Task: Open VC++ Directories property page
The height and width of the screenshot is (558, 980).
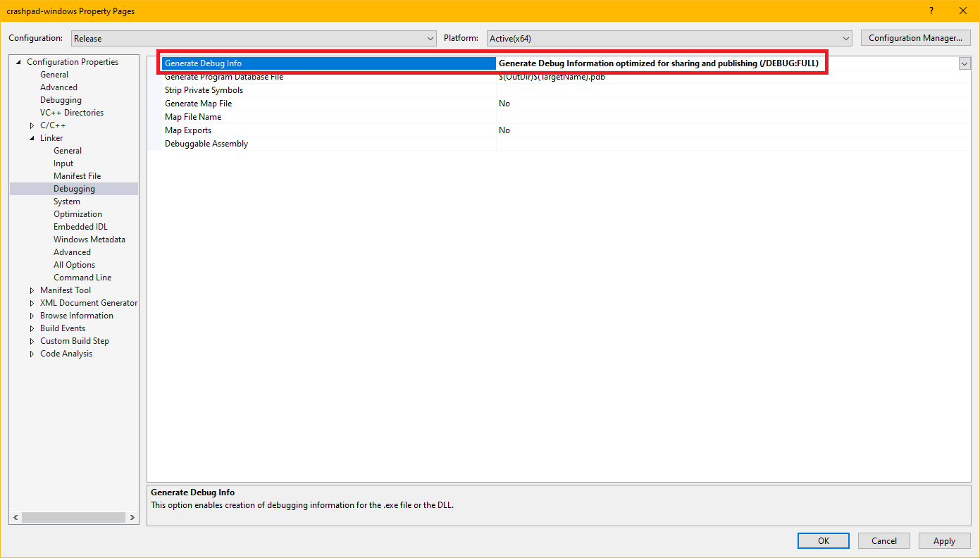Action: tap(72, 113)
